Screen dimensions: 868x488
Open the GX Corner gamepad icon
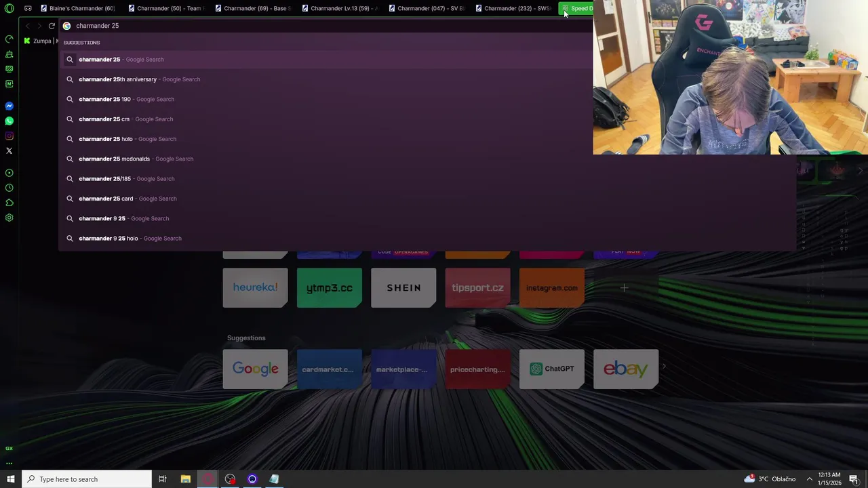pyautogui.click(x=28, y=9)
